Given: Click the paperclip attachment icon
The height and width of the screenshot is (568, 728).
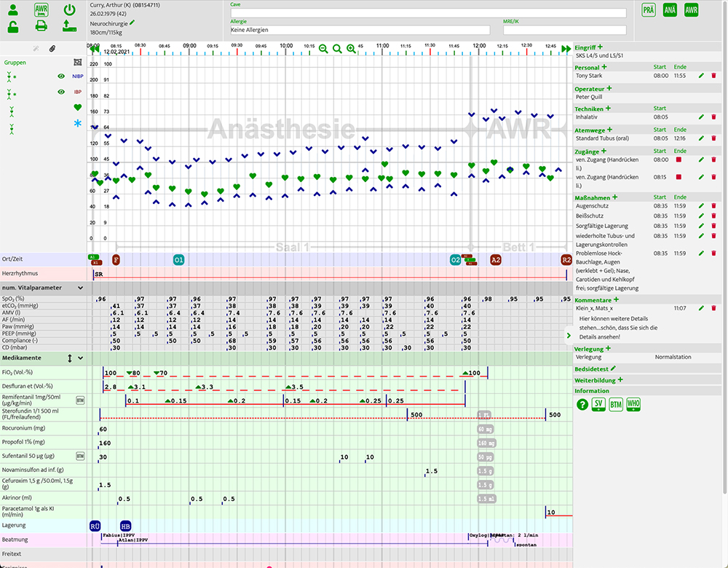Looking at the screenshot, I should click(52, 48).
